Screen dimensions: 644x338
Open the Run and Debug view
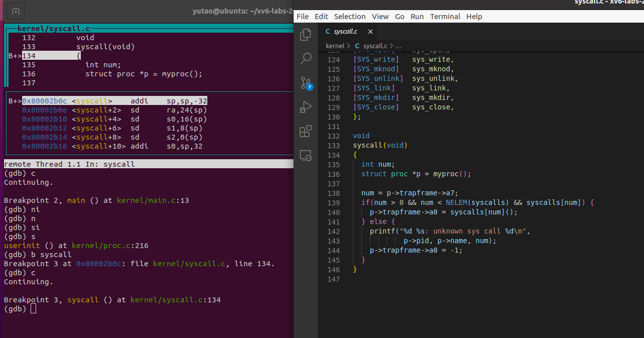[x=306, y=107]
